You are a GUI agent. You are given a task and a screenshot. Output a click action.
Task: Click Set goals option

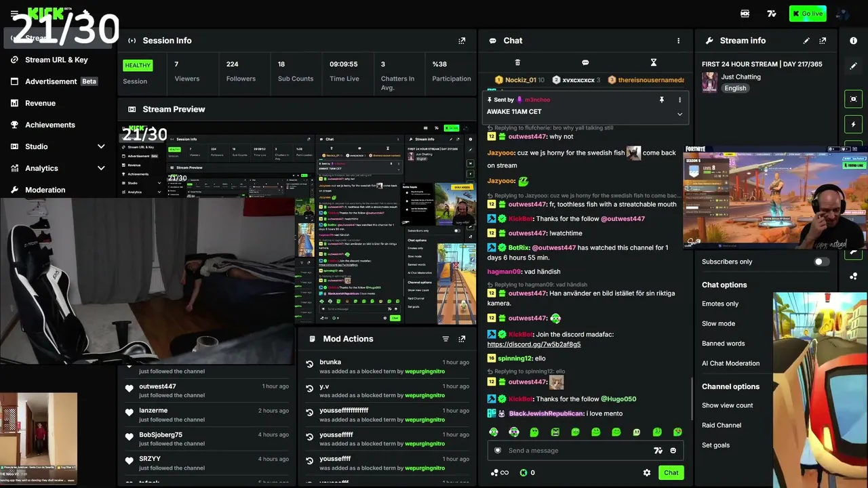(x=715, y=445)
